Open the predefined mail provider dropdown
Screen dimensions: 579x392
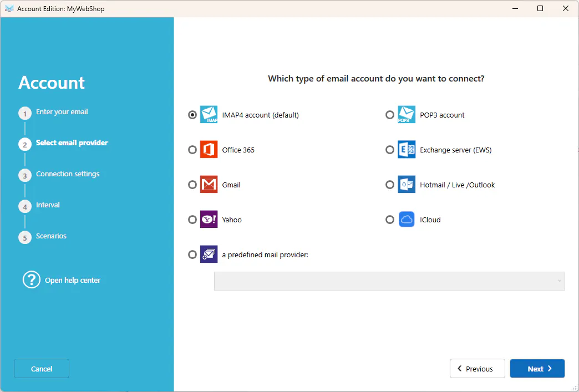[x=389, y=281]
